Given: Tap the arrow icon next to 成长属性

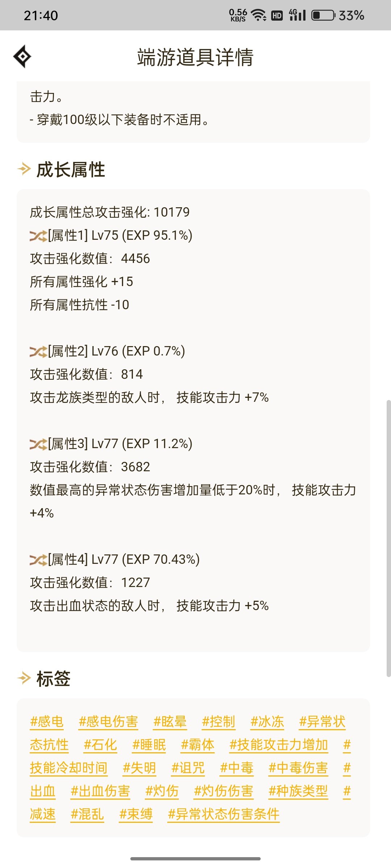Looking at the screenshot, I should tap(24, 169).
